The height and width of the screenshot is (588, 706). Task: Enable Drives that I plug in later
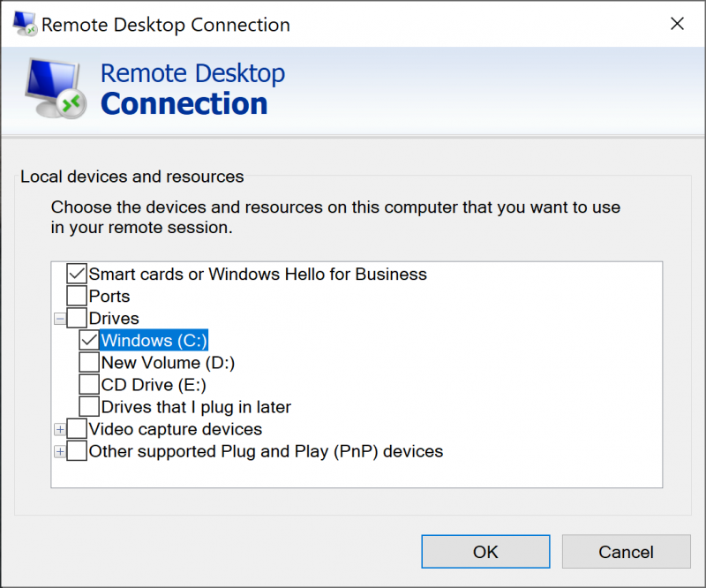88,406
